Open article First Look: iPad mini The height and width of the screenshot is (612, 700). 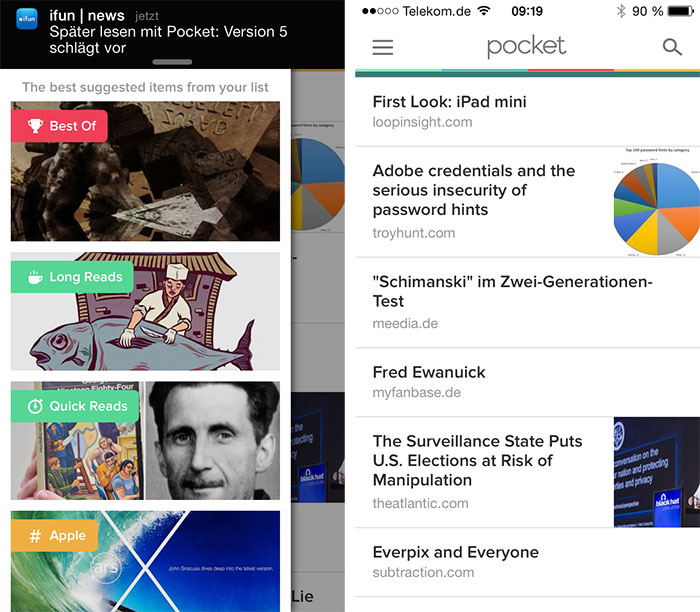click(x=527, y=112)
